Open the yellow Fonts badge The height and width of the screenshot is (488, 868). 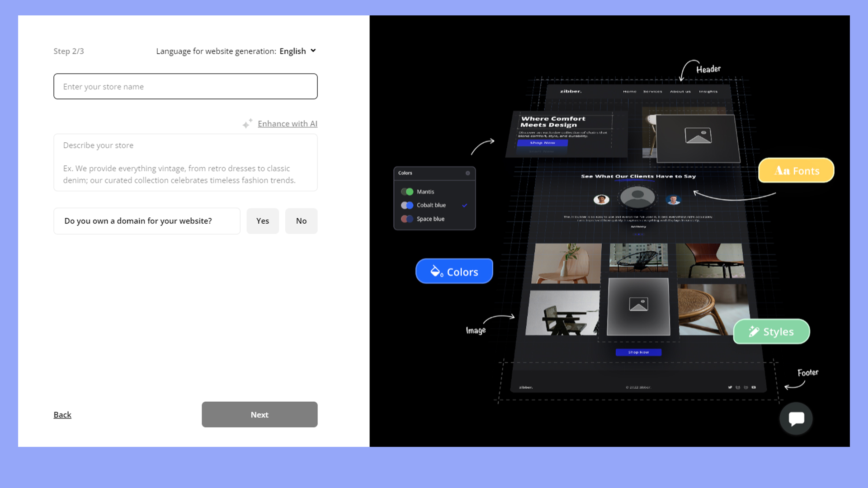coord(796,171)
